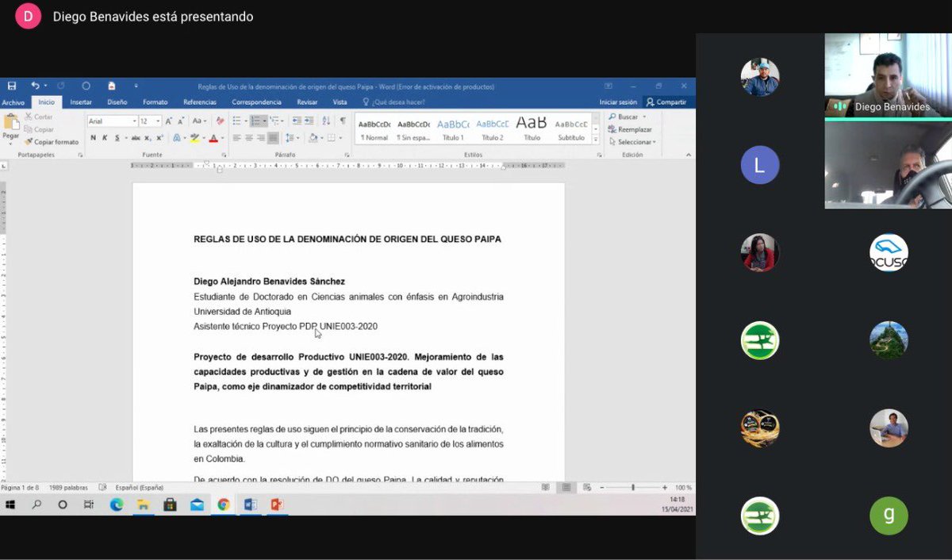The height and width of the screenshot is (560, 952).
Task: Open the font name Arial dropdown
Action: click(x=133, y=121)
